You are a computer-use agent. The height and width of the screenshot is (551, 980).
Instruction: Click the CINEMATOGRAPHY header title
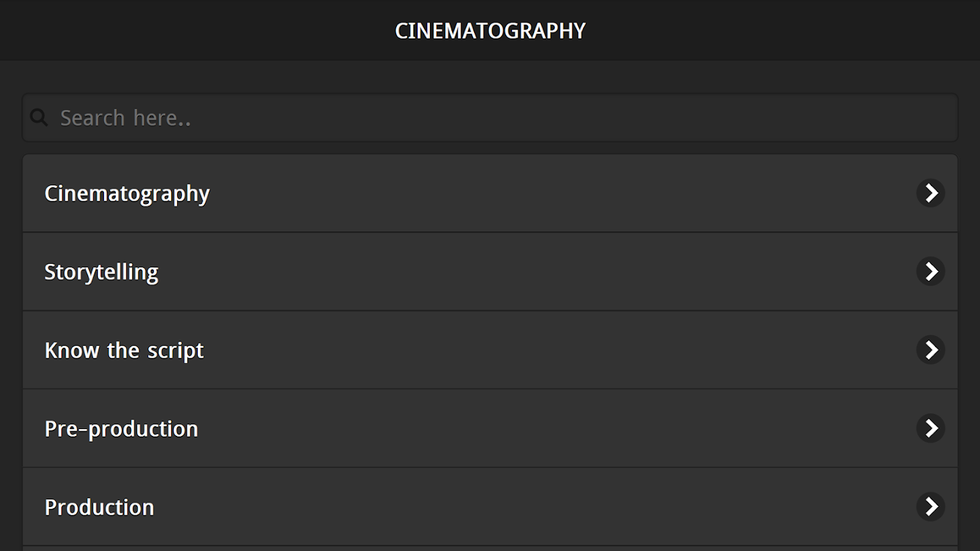(490, 31)
